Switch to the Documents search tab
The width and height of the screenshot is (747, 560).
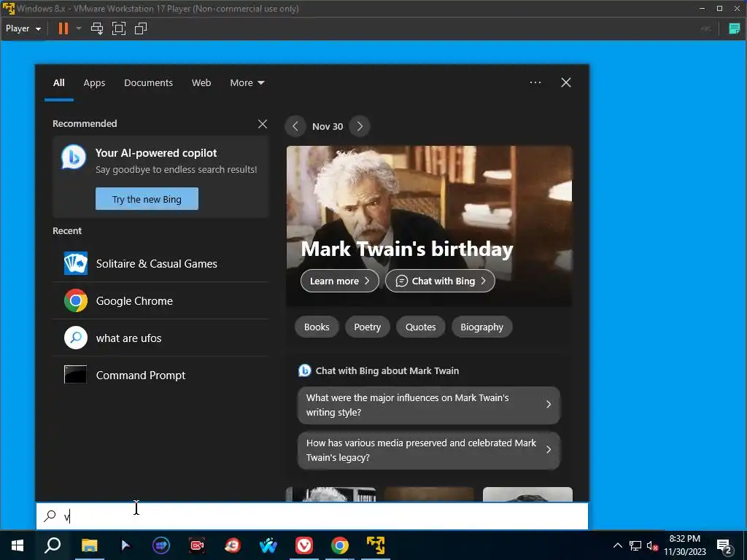point(148,83)
